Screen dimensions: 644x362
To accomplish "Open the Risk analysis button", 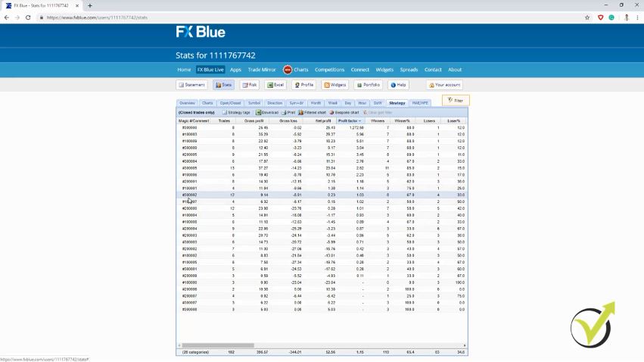I will click(249, 85).
